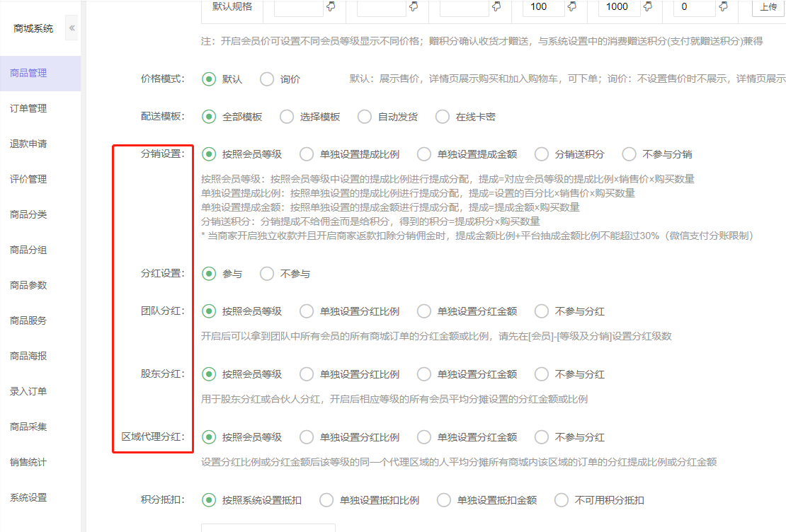Set 分红设置 to 不参与

(x=267, y=274)
